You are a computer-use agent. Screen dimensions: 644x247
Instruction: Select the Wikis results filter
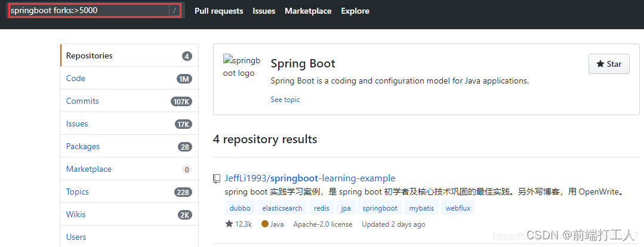[130, 214]
